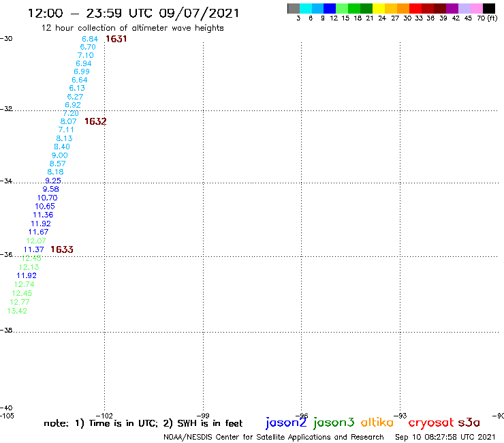Click the NOAA/NESDIS Center credit text
This screenshot has width=504, height=443.
pyautogui.click(x=274, y=437)
